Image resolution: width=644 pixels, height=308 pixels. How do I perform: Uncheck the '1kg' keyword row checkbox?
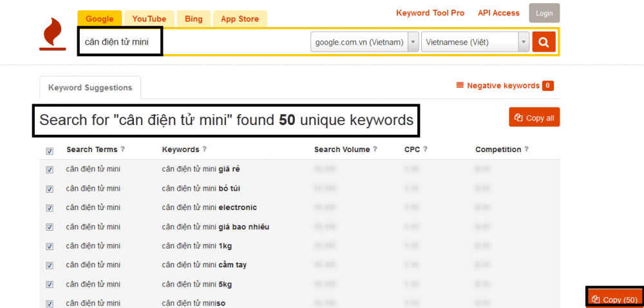tap(50, 246)
